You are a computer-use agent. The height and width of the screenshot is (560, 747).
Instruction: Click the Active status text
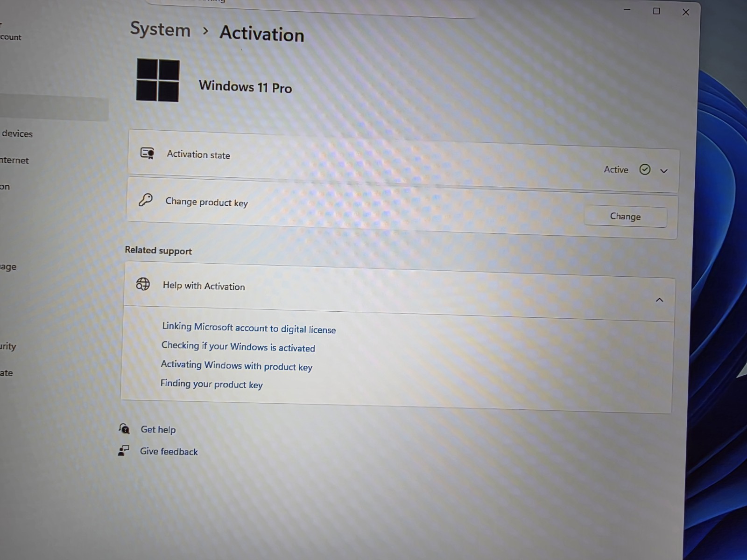pos(616,169)
